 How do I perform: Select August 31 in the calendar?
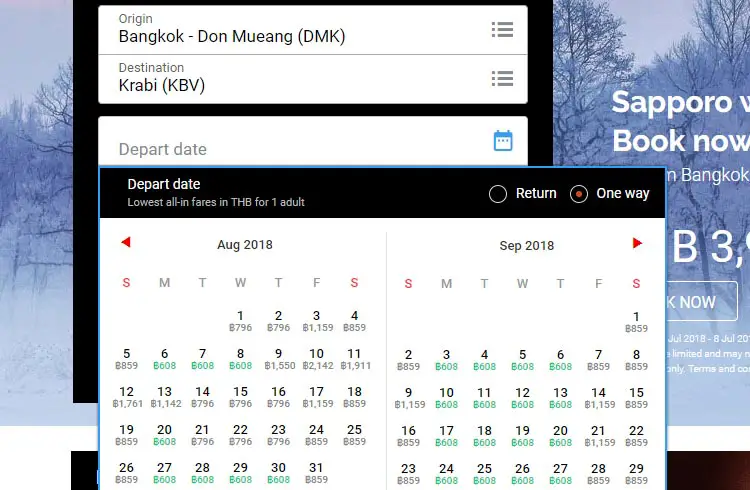pos(316,472)
